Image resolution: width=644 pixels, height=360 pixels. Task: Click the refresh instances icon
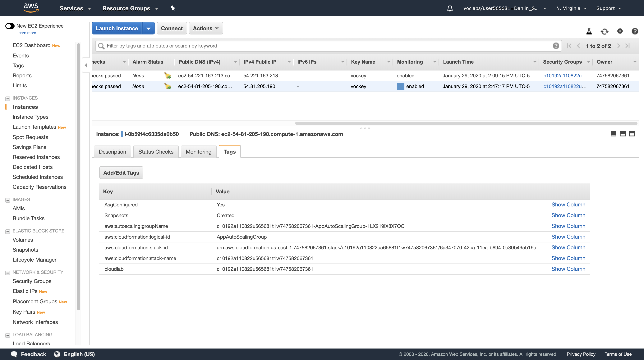tap(604, 31)
